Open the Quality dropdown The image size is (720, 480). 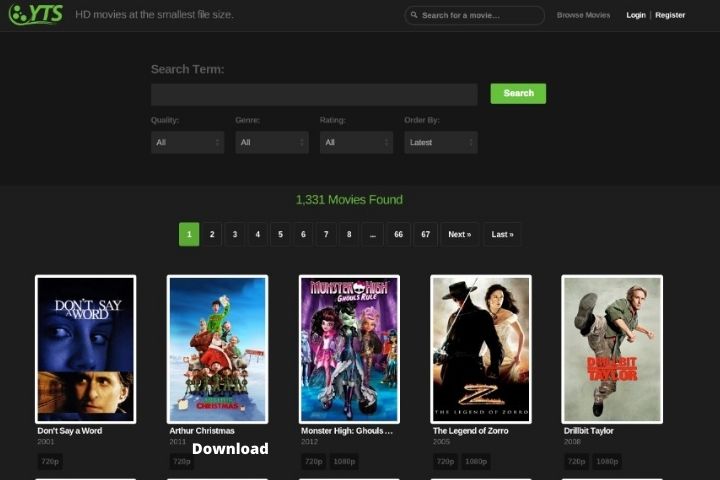187,142
